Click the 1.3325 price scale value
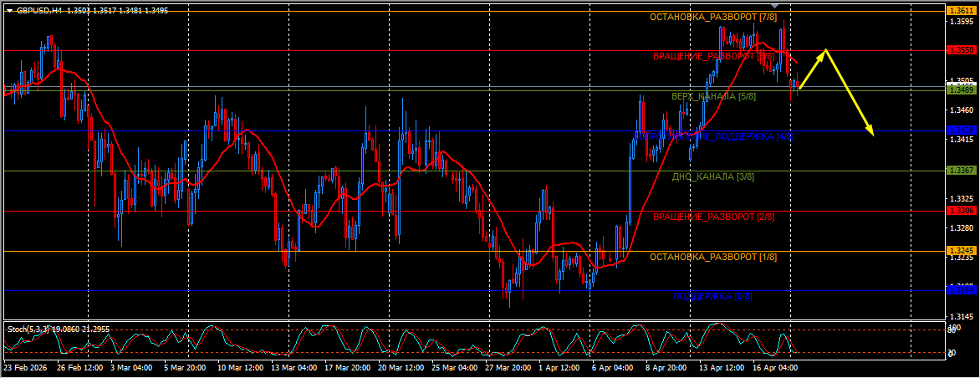980x378 pixels. click(960, 199)
